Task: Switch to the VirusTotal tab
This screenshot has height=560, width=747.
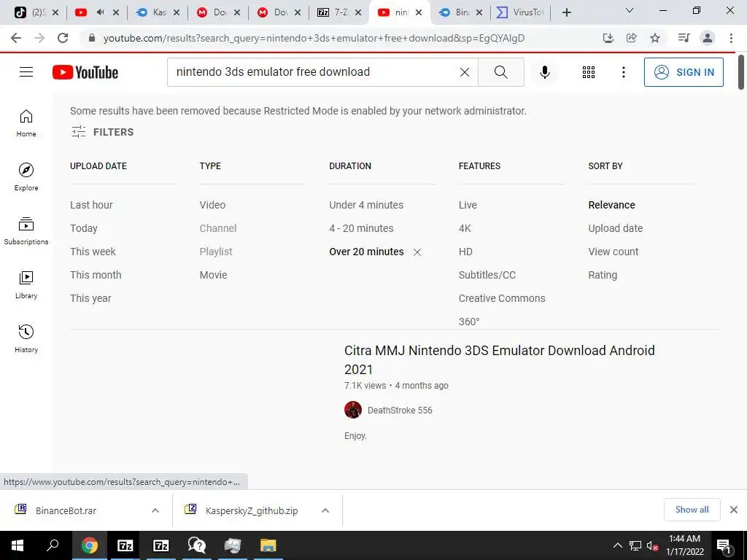Action: click(522, 12)
